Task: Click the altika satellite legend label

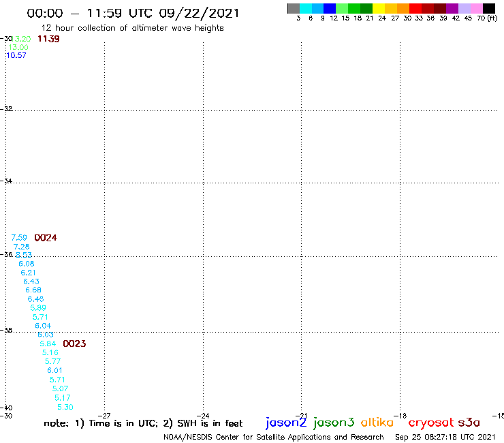Action: [377, 423]
